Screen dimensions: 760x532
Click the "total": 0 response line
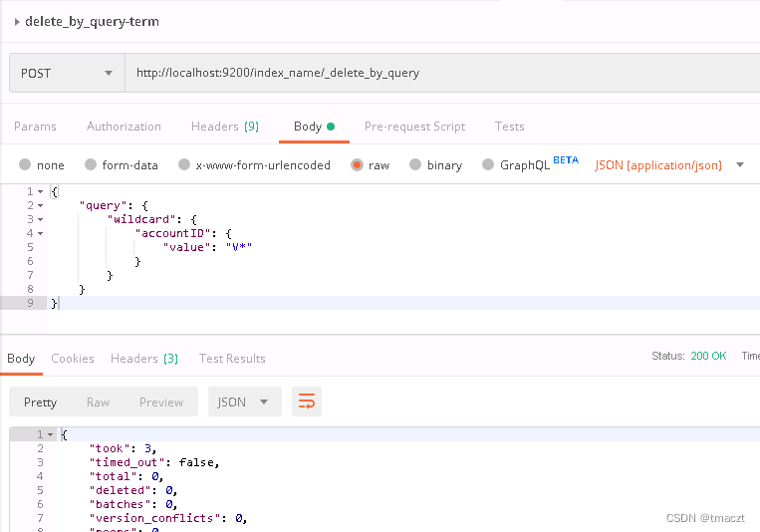click(127, 477)
